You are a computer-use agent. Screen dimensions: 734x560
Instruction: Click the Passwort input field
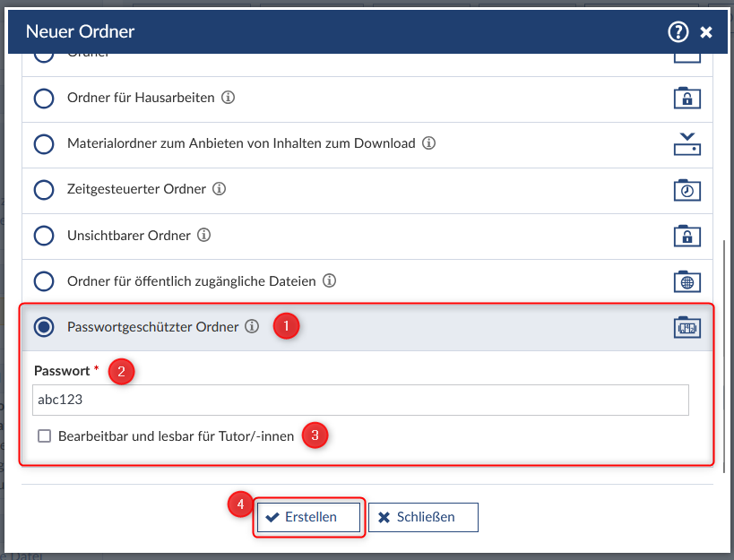tap(358, 401)
